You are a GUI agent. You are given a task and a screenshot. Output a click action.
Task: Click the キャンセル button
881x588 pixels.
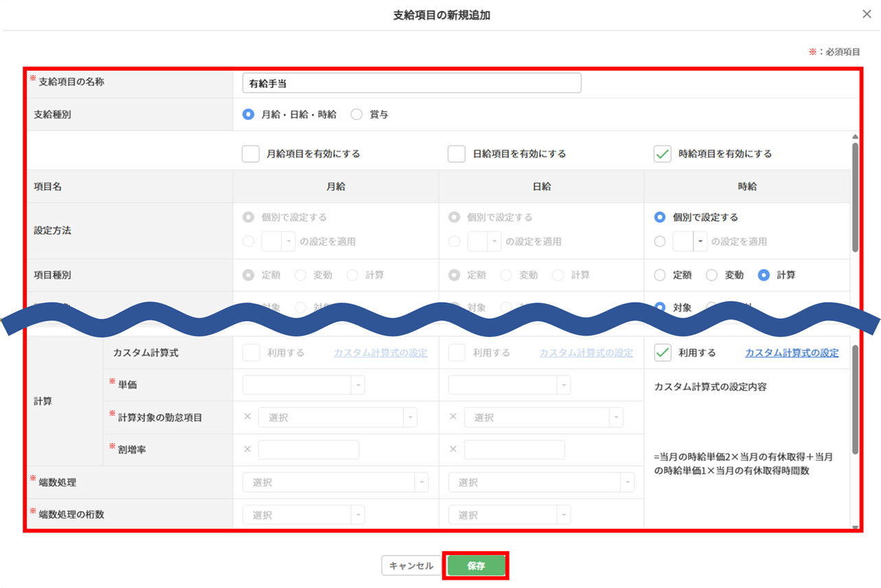coord(411,566)
